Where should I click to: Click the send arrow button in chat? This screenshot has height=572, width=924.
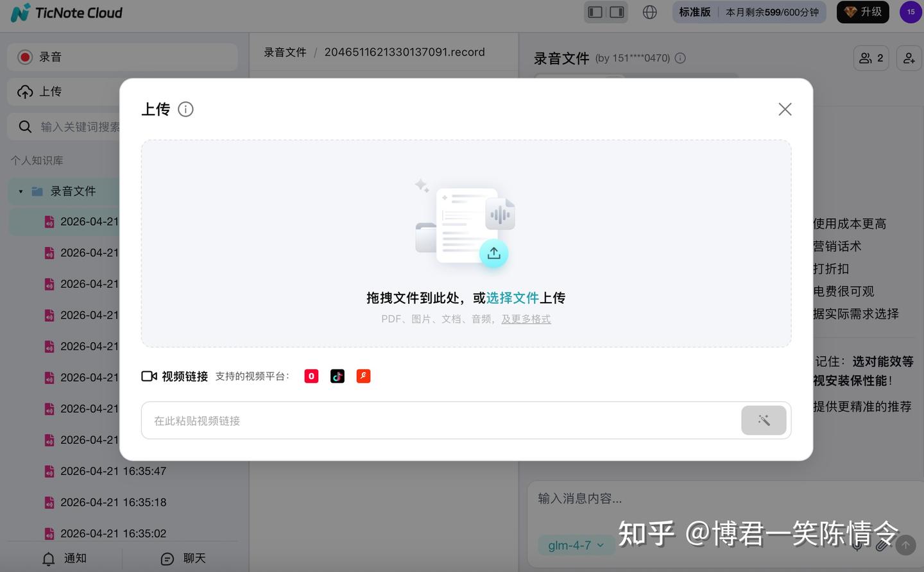click(906, 545)
